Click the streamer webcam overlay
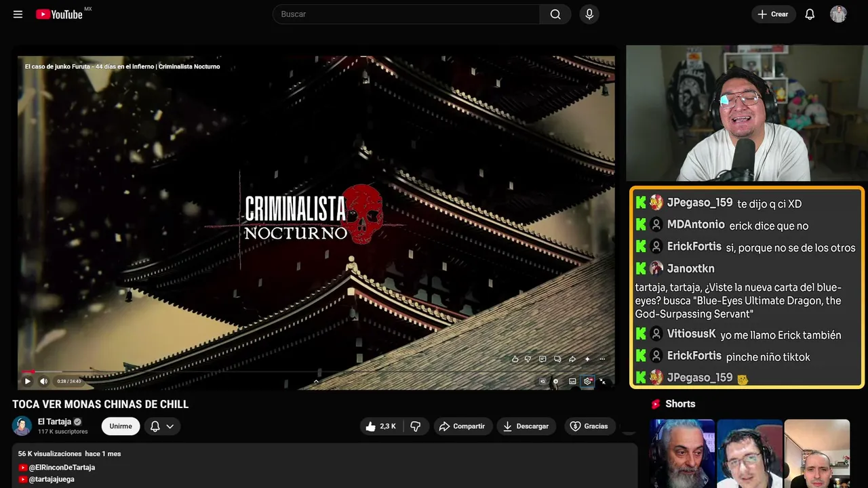868x488 pixels. coord(745,113)
